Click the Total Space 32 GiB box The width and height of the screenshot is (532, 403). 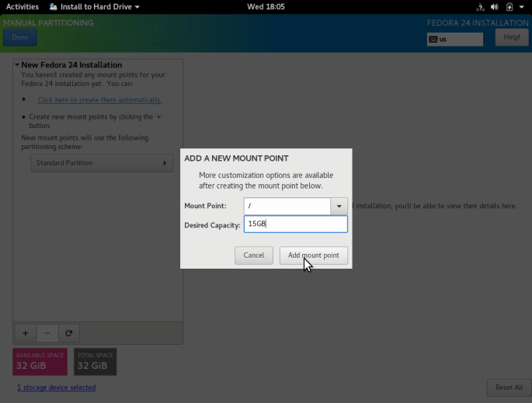click(96, 362)
